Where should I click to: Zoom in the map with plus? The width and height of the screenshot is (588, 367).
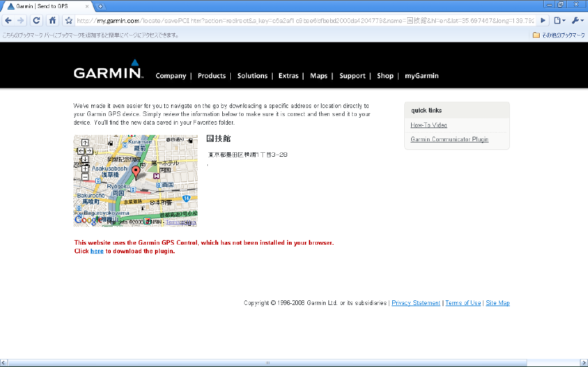(x=85, y=168)
